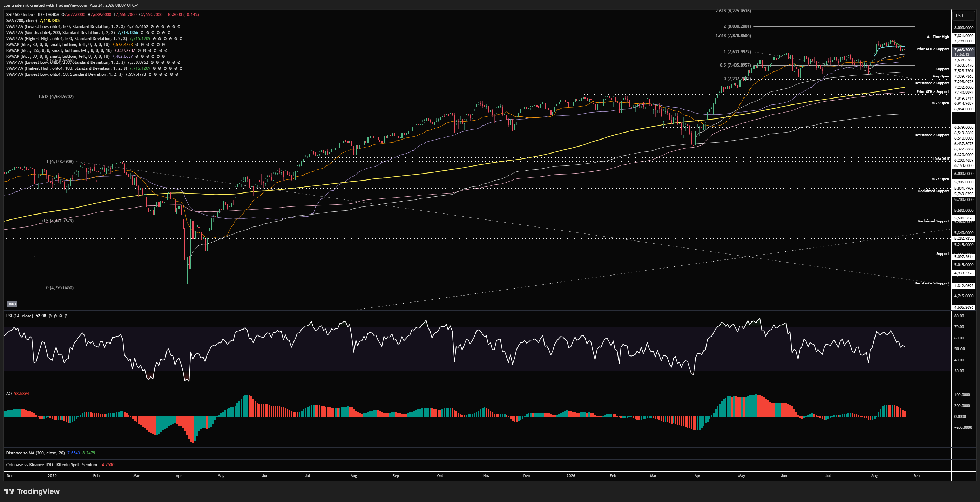980x502 pixels.
Task: Click the 2026 label on the time axis
Action: [x=571, y=476]
